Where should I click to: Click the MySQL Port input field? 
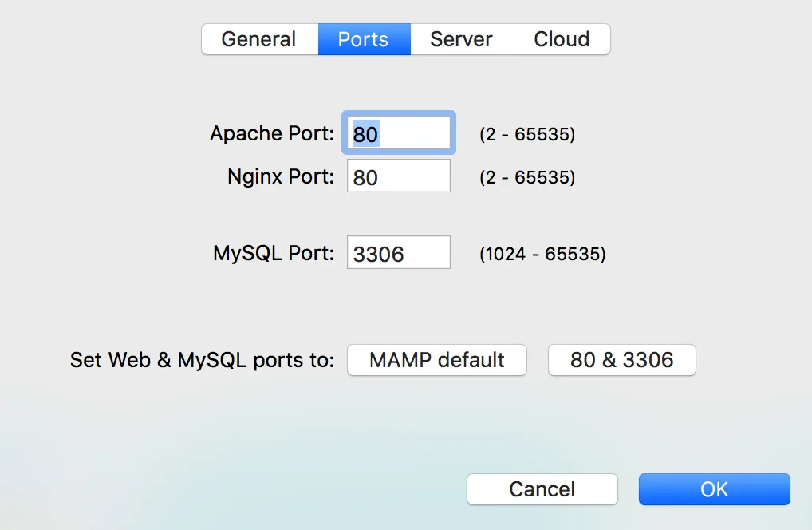pos(399,253)
